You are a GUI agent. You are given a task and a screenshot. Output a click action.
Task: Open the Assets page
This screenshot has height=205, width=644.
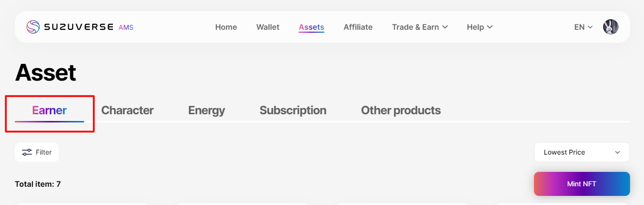pos(311,27)
